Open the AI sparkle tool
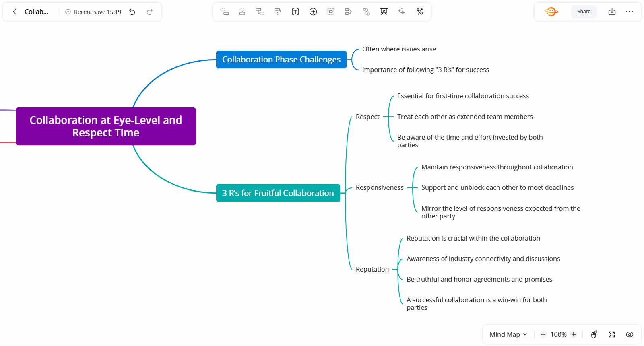 (402, 12)
